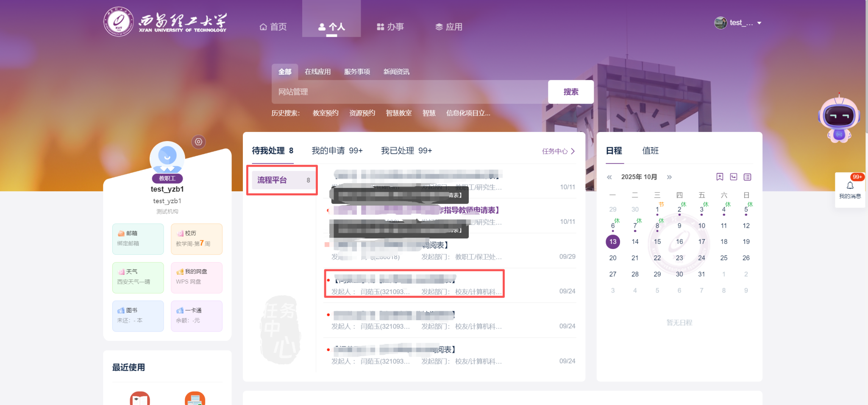Viewport: 868px width, 405px height.
Task: Open the notification bell for 我的消息
Action: pos(850,186)
